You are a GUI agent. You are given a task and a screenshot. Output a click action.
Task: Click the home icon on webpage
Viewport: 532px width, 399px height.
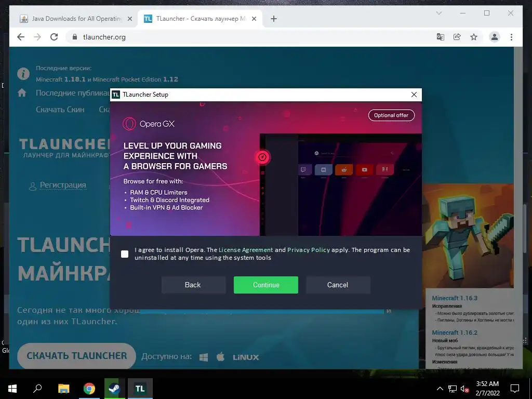coord(22,92)
